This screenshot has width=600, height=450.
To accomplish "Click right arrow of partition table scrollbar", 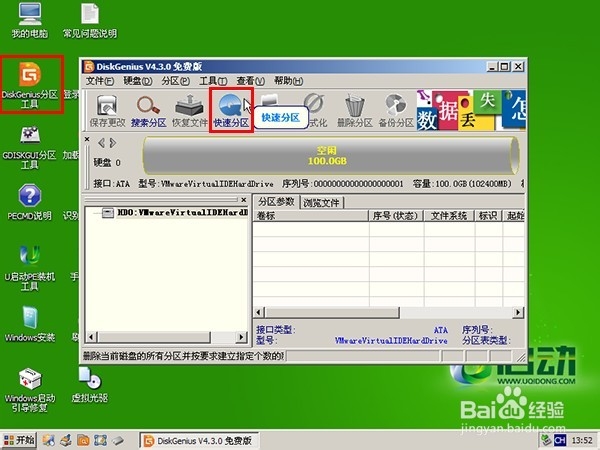I will [518, 313].
